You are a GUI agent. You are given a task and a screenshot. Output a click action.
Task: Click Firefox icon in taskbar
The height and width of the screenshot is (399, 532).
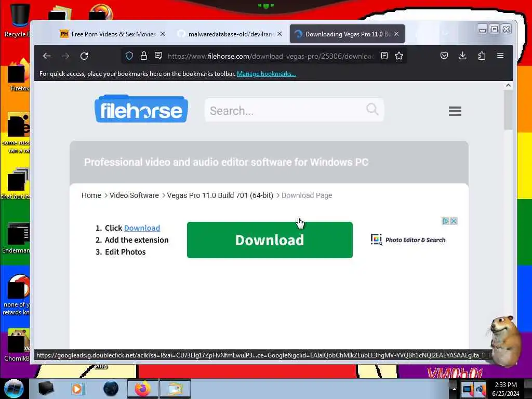[142, 389]
